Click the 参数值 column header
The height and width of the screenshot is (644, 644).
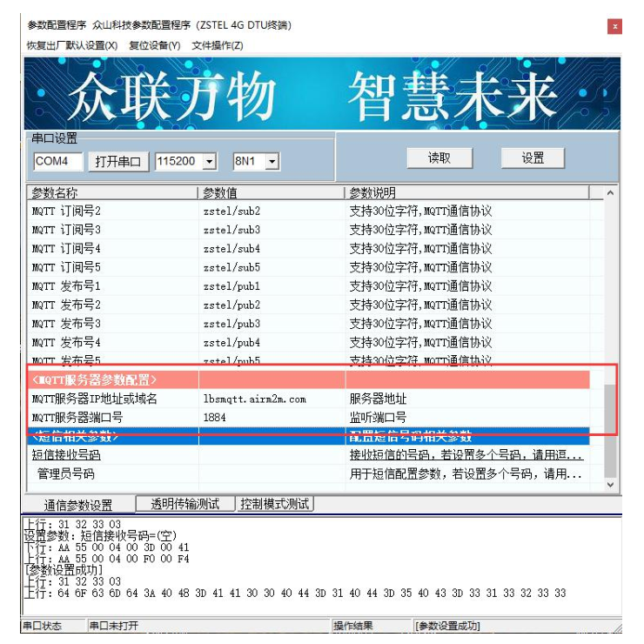click(271, 192)
